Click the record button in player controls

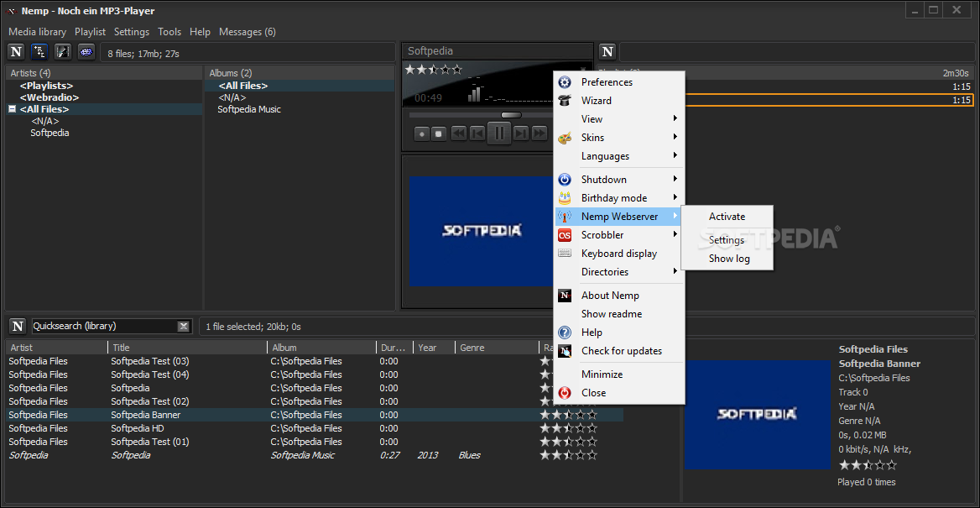[422, 134]
